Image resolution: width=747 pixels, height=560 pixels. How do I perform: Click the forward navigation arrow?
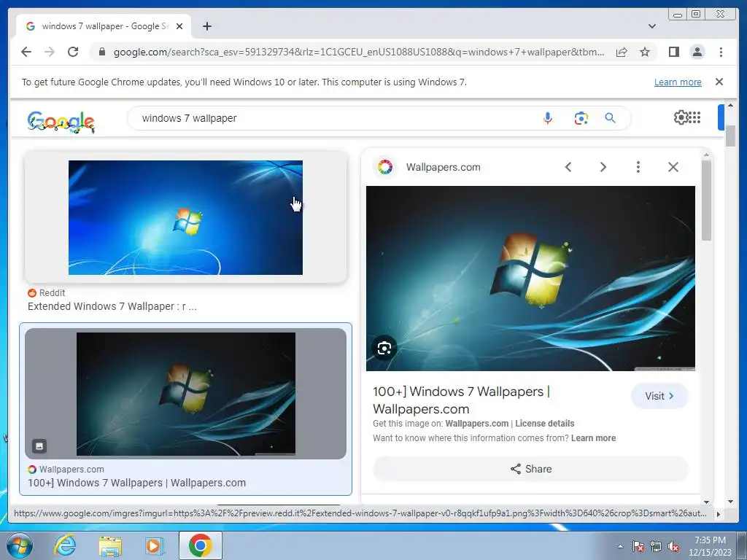click(50, 52)
